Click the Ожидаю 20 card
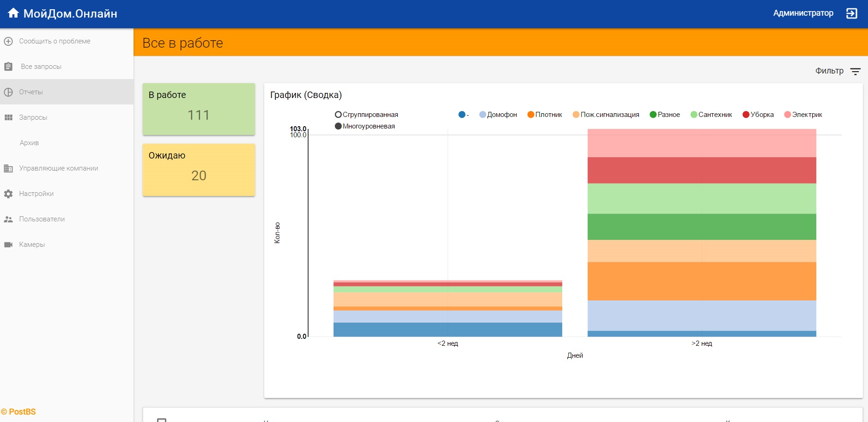The image size is (868, 422). (x=199, y=170)
